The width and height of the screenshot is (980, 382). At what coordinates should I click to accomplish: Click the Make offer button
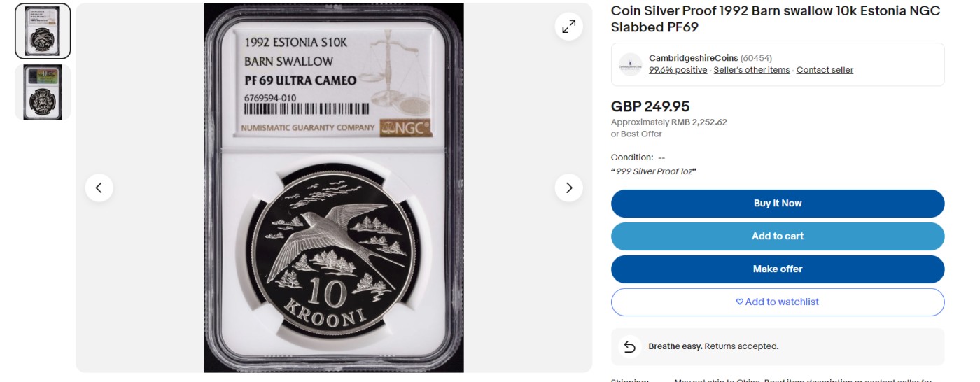click(778, 269)
